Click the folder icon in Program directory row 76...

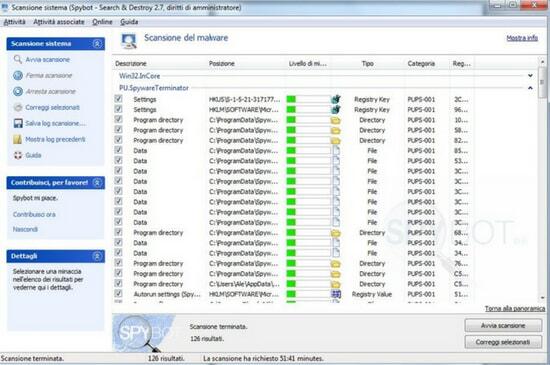(336, 264)
